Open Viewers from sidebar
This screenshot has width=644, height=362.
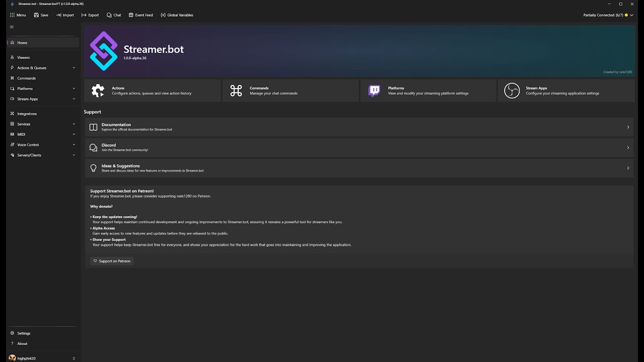[x=23, y=57]
